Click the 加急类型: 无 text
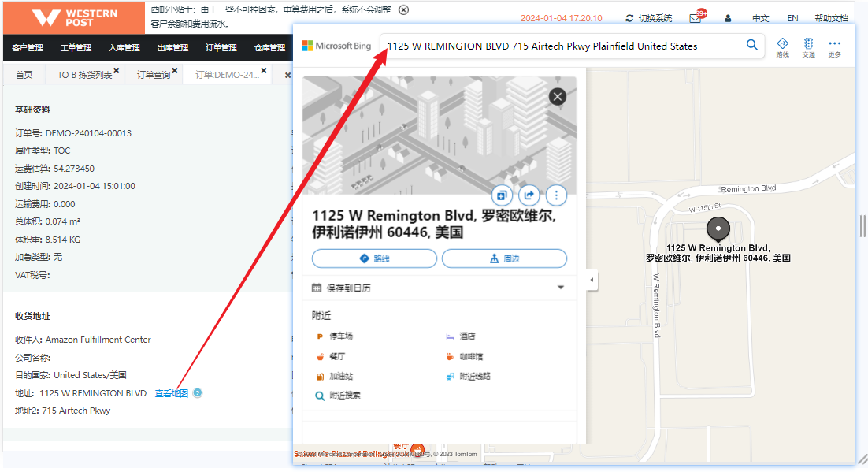 [x=39, y=257]
